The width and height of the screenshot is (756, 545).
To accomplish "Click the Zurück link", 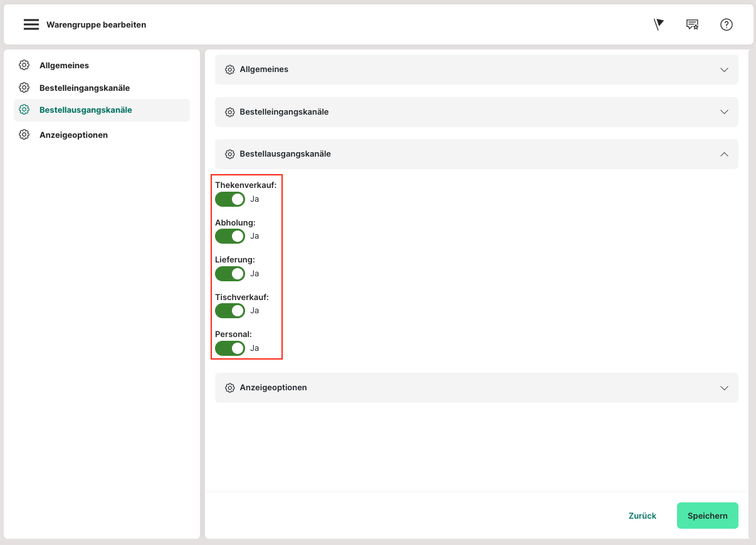I will coord(642,516).
